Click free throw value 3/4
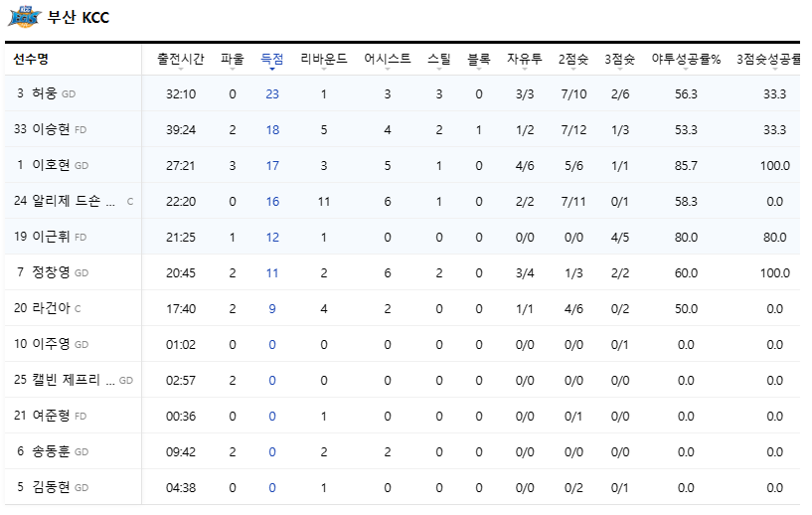 tap(525, 273)
